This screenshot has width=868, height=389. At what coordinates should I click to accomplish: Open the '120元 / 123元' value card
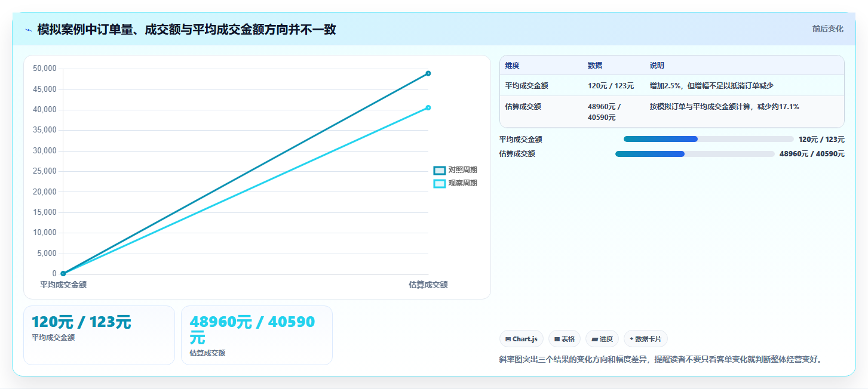tap(99, 335)
